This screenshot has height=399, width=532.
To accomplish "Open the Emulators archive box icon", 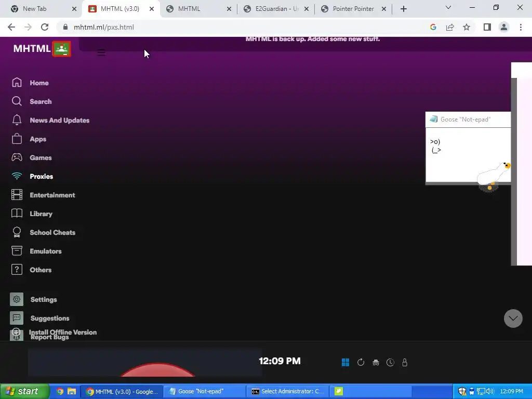I will pos(17,251).
